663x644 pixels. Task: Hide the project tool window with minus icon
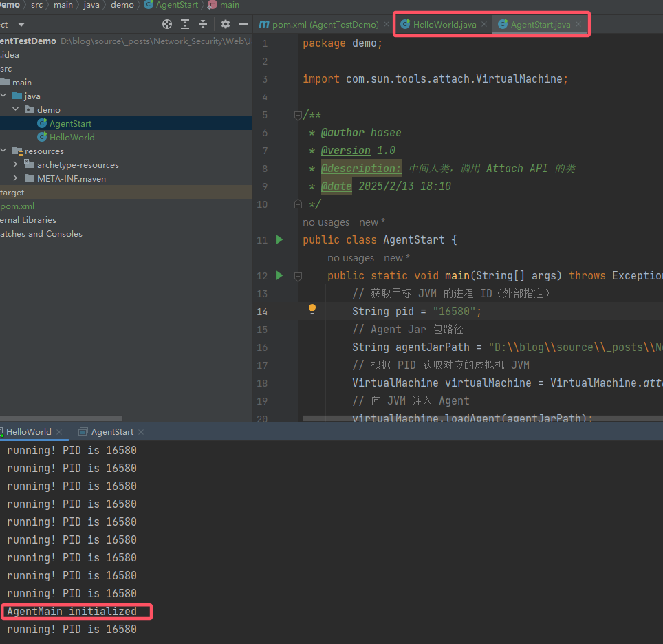click(x=243, y=24)
